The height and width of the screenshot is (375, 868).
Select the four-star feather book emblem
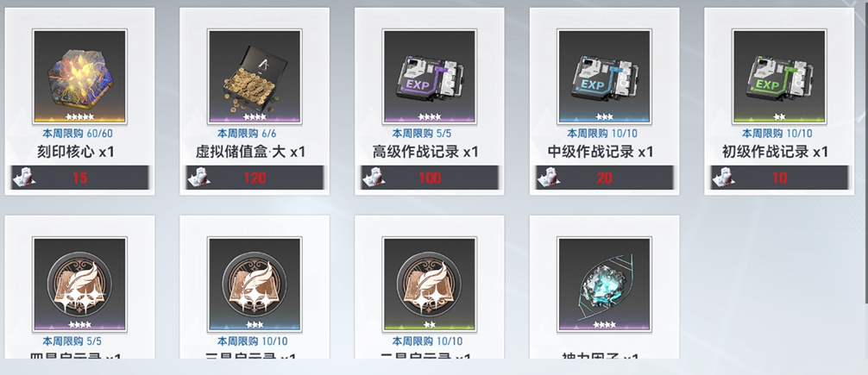click(79, 284)
